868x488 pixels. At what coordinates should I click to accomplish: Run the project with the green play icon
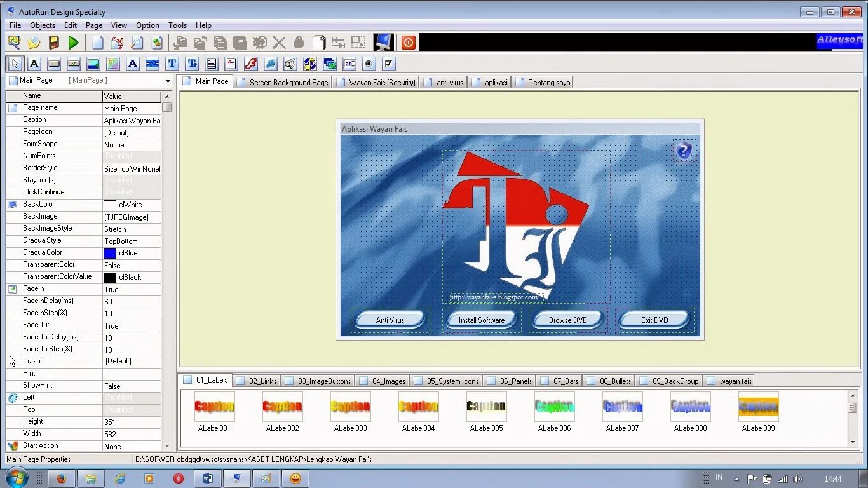74,43
